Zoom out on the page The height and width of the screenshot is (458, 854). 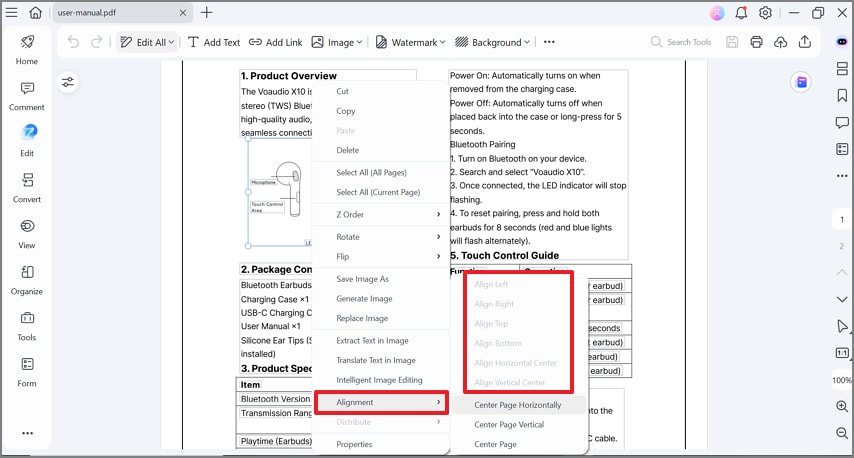point(842,433)
